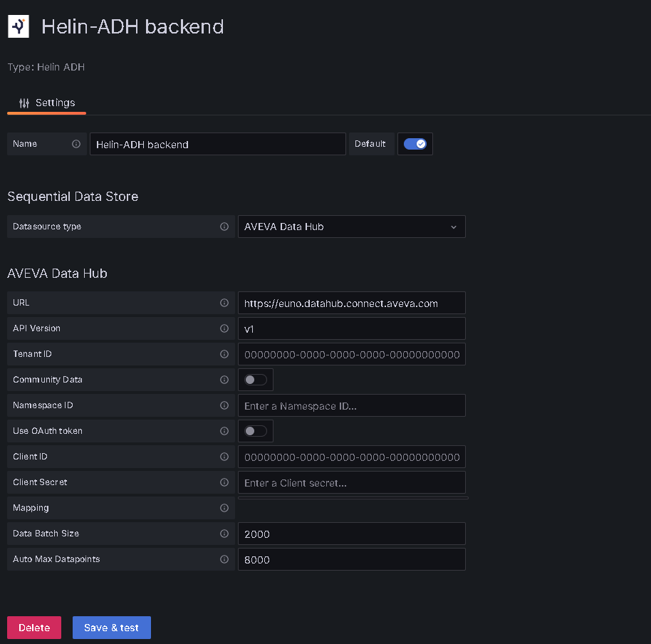Image resolution: width=651 pixels, height=644 pixels.
Task: Click the info icon for API Version
Action: tap(224, 329)
